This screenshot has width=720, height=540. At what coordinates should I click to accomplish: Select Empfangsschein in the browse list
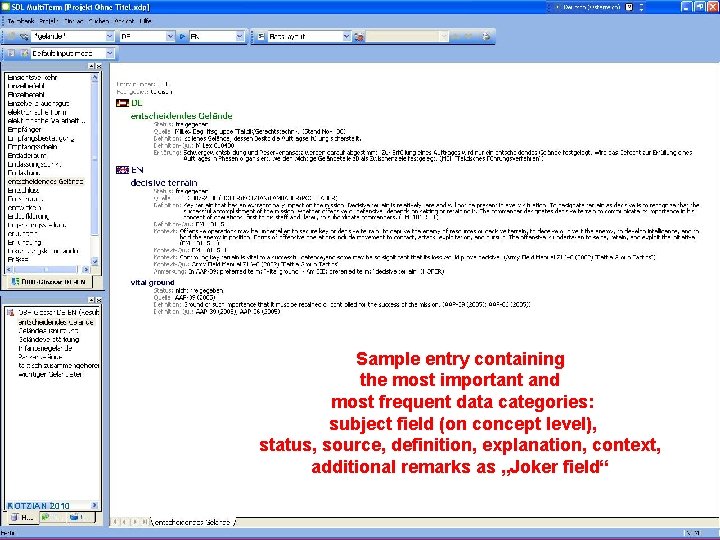point(32,147)
